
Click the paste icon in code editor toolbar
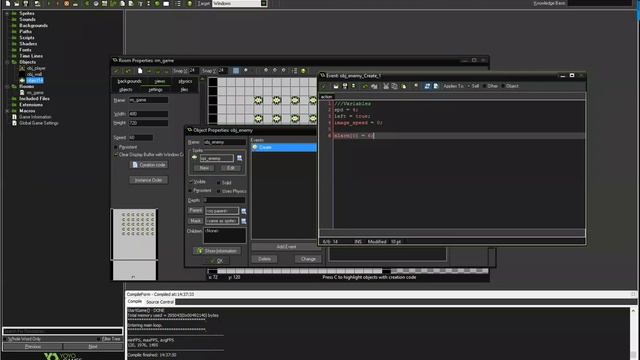click(404, 86)
